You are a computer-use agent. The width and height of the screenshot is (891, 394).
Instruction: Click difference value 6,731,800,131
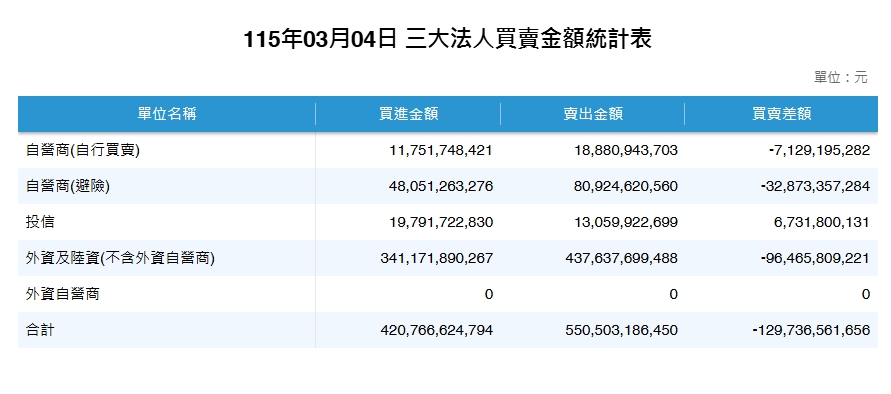click(x=822, y=222)
